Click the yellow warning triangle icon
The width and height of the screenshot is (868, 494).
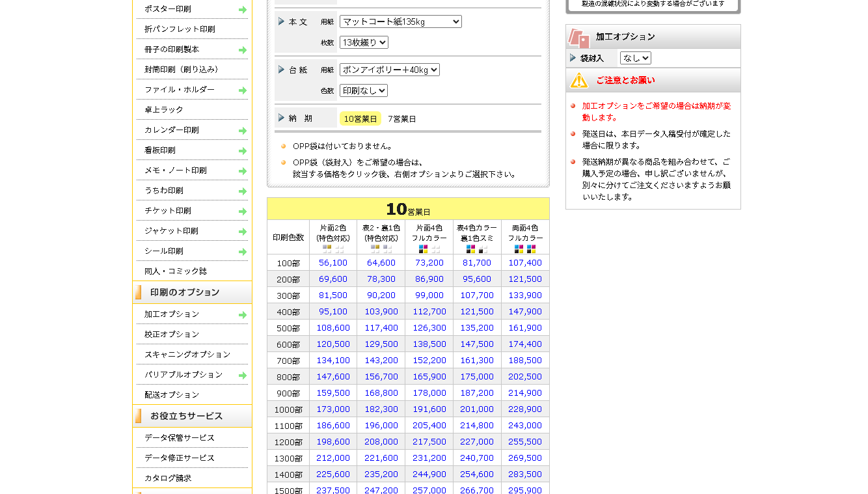click(x=578, y=80)
